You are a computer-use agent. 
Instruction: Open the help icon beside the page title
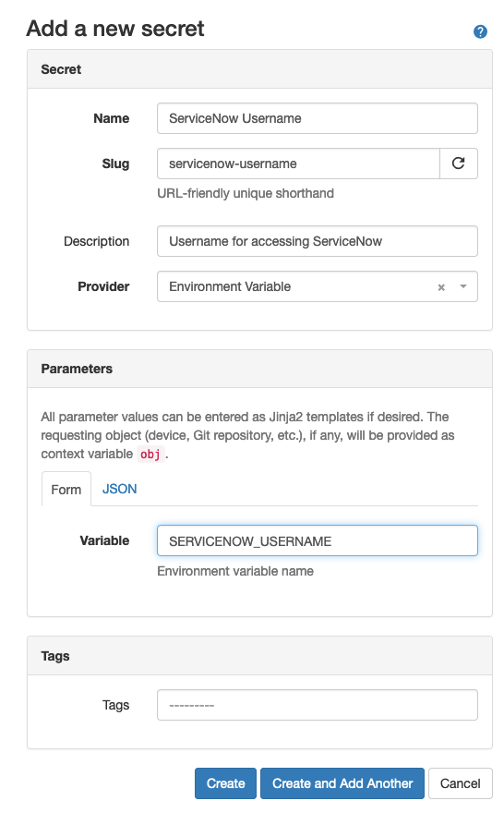coord(480,31)
